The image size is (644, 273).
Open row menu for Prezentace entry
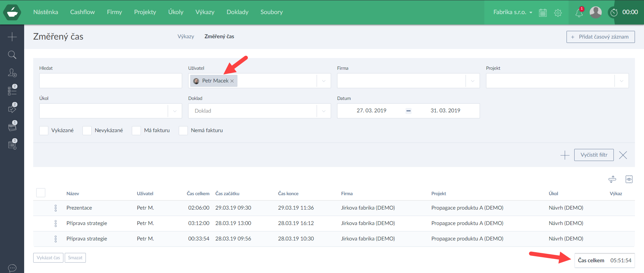coord(56,208)
